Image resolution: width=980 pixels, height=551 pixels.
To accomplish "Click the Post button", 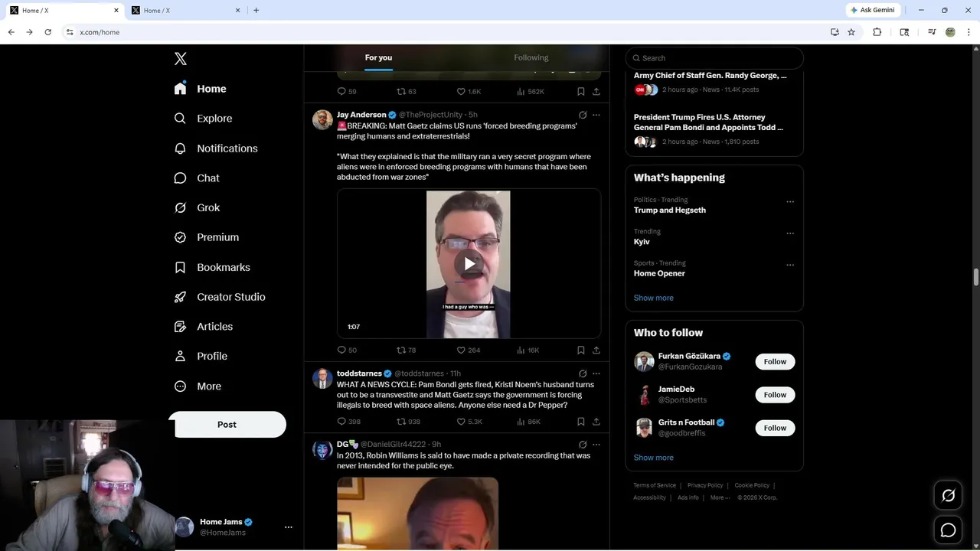I will click(227, 425).
